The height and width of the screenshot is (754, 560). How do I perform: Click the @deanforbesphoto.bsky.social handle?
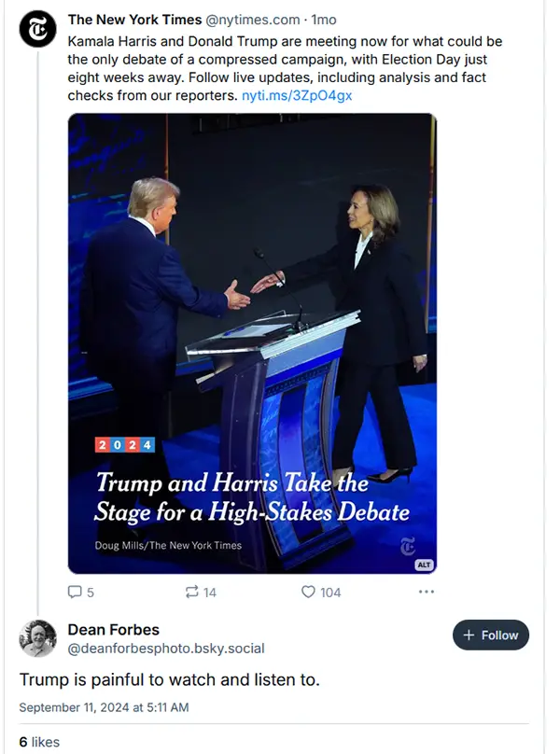[166, 649]
